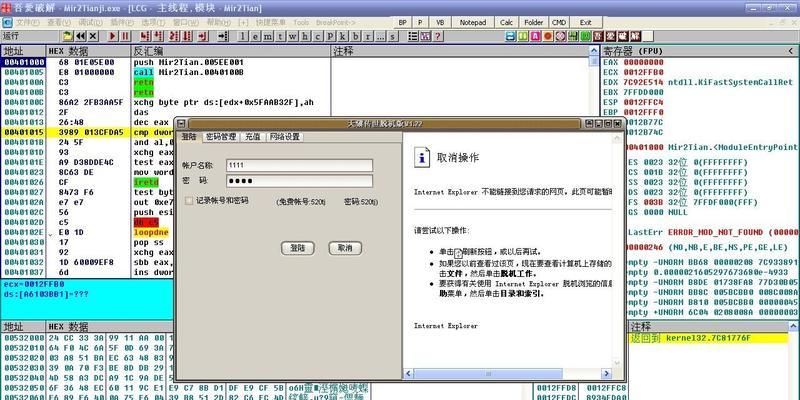
Task: Open Breakpoints window with b button
Action: pyautogui.click(x=355, y=36)
